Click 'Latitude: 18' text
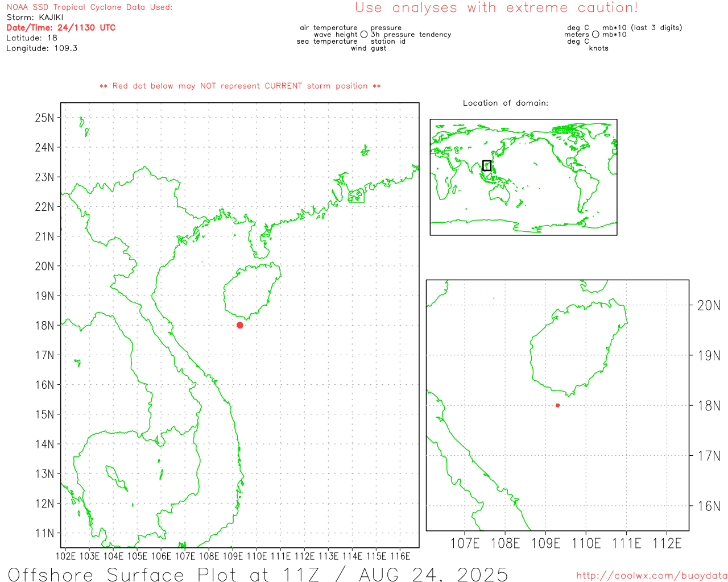Viewport: 728px width, 582px height. pos(32,38)
